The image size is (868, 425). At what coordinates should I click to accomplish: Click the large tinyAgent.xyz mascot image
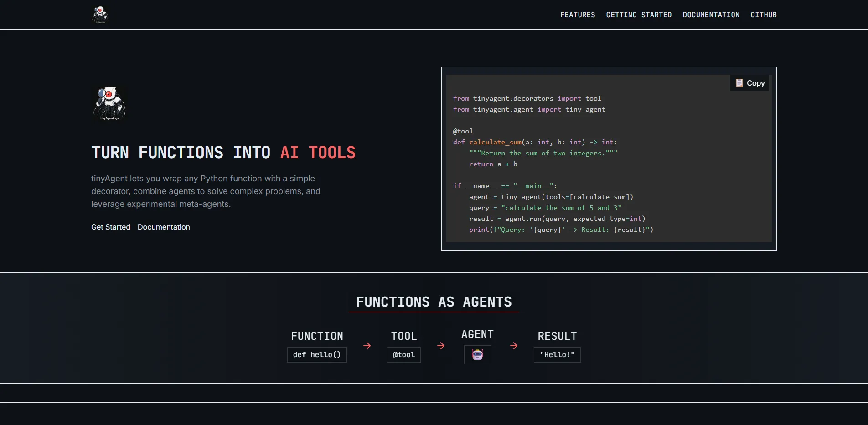point(109,103)
